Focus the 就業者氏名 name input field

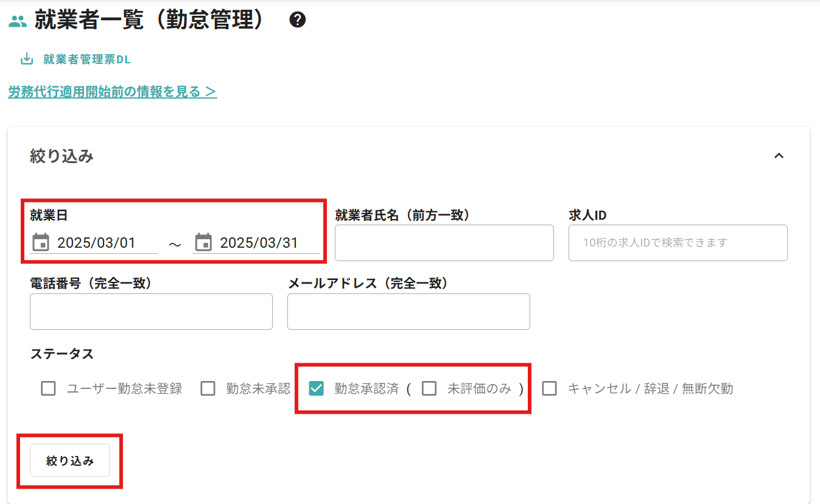[444, 243]
